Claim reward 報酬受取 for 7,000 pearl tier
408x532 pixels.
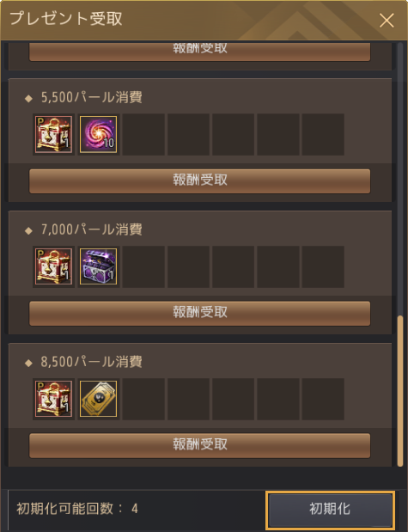(x=200, y=314)
